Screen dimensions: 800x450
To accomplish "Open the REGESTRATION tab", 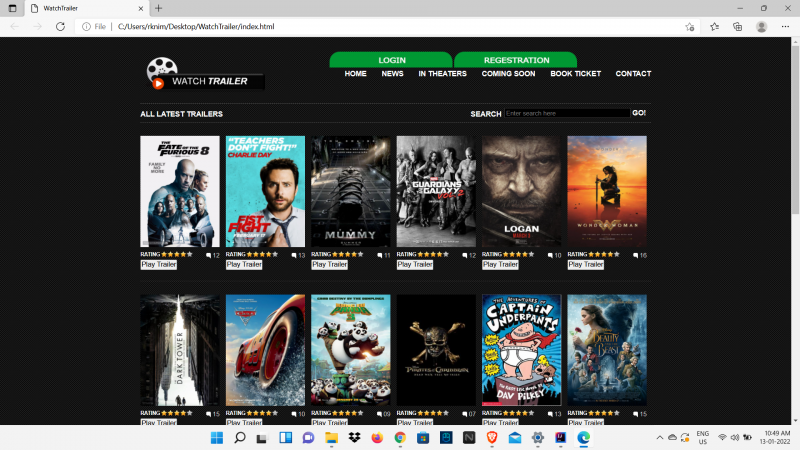I will coord(516,60).
